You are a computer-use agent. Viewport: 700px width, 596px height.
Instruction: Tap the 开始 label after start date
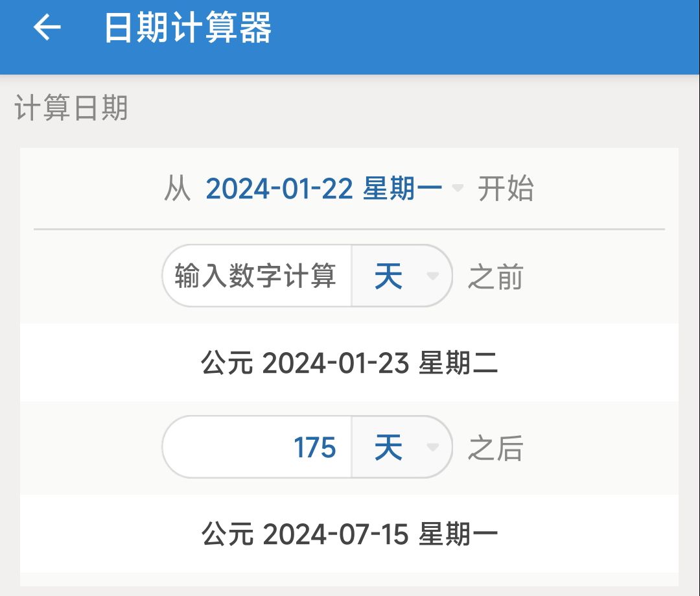coord(506,189)
